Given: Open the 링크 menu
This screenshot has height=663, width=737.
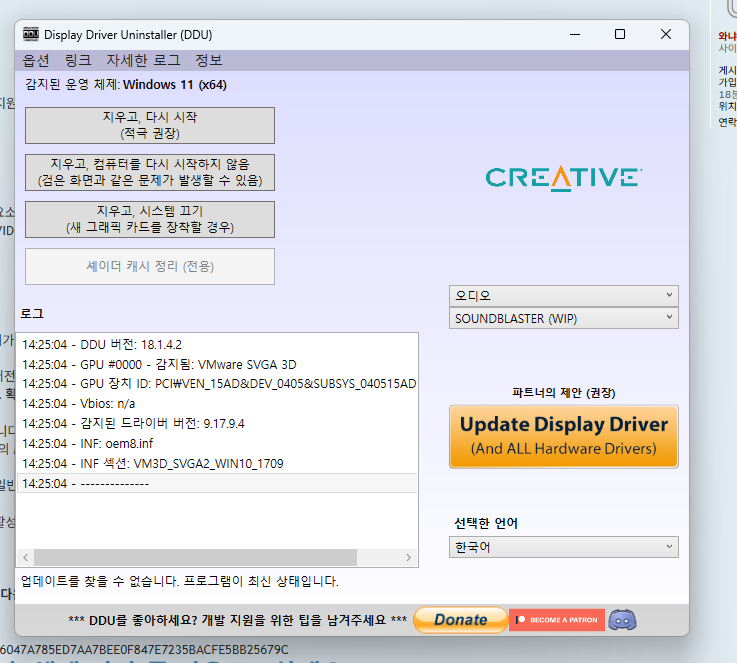Looking at the screenshot, I should click(78, 61).
